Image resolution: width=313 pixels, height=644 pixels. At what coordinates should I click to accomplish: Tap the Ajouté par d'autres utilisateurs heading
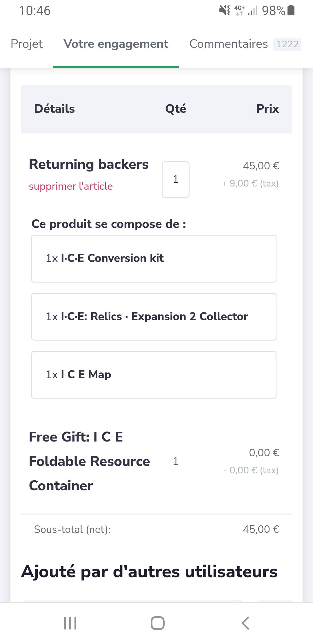149,572
